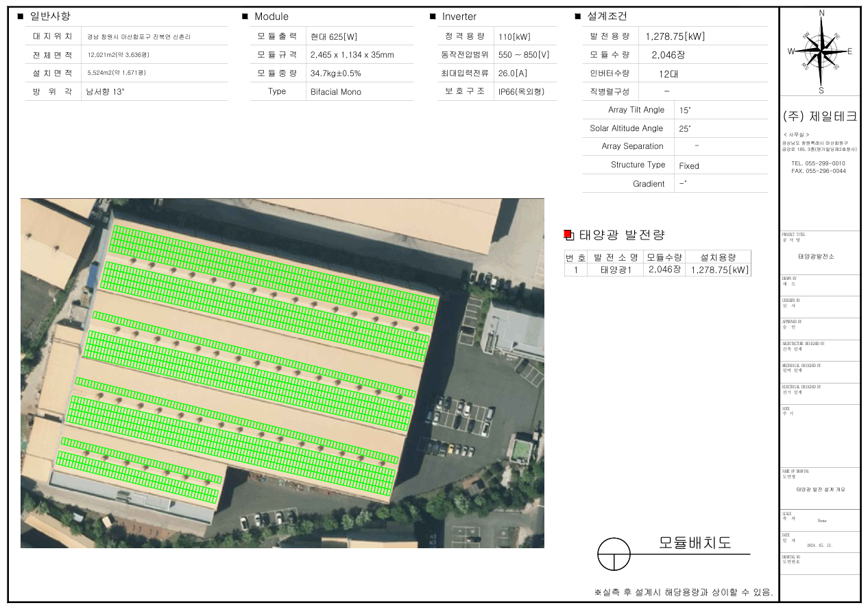
Task: Click the square bullet beside 일반사항
Action: point(20,16)
